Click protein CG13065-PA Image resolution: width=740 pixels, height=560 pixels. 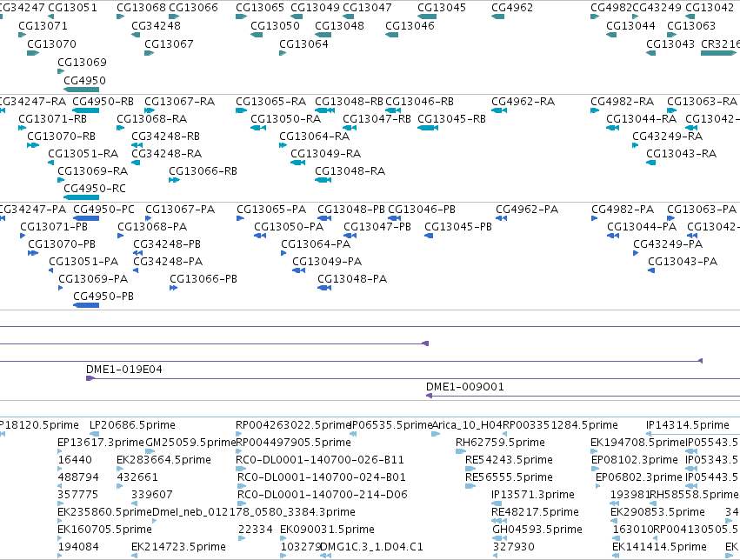[271, 210]
